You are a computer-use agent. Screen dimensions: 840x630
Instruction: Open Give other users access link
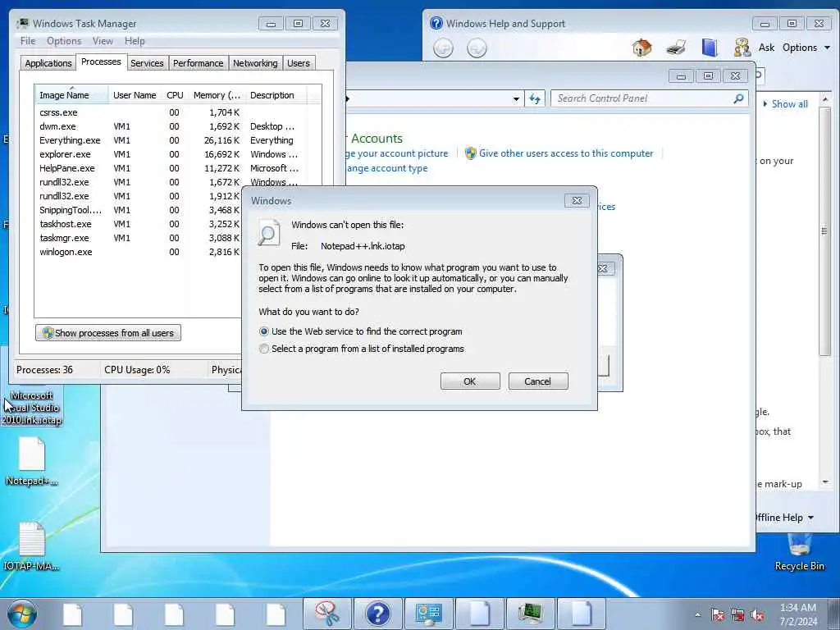click(x=566, y=153)
